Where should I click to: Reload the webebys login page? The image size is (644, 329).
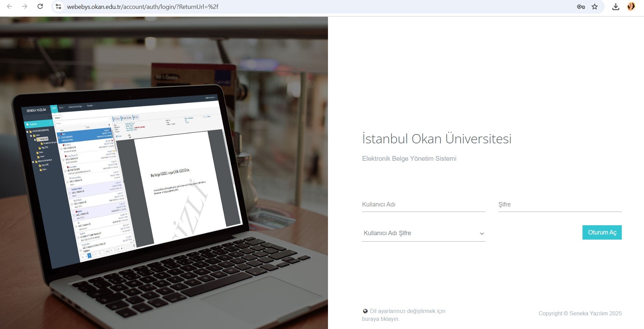tap(40, 6)
